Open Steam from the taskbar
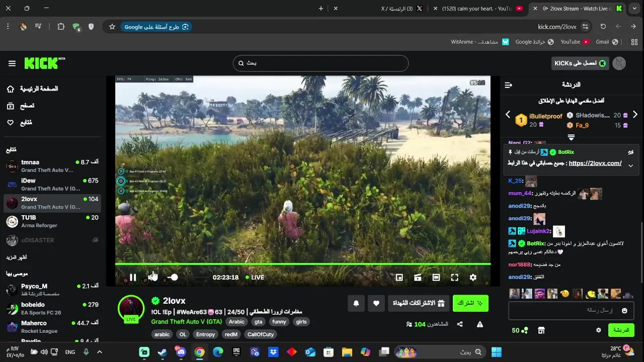 pos(163,352)
